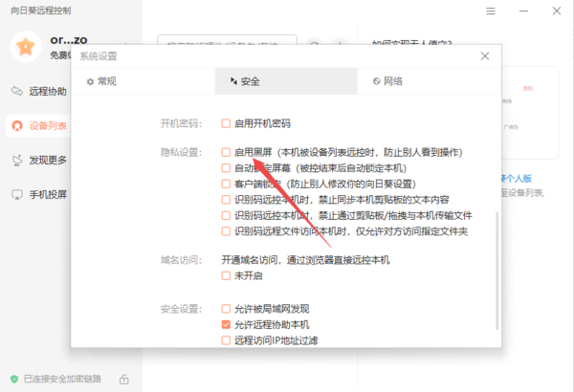Switch to the 网络 tab
Image resolution: width=574 pixels, height=392 pixels.
[386, 81]
